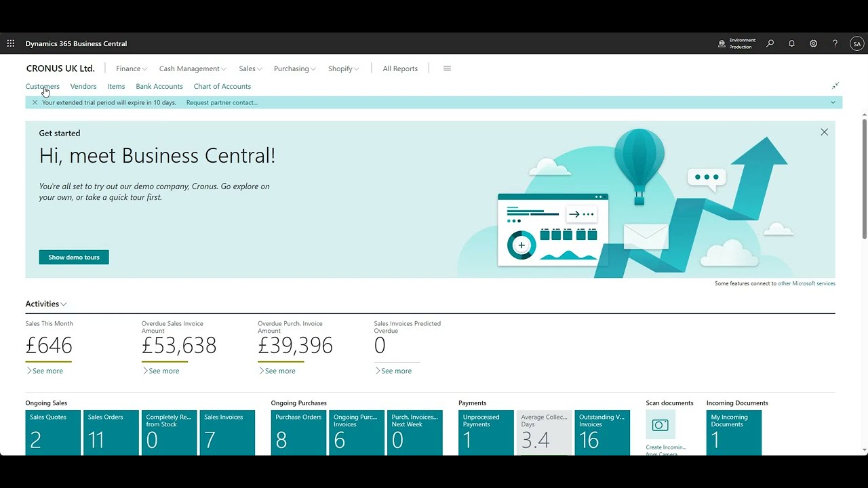Open the SA user account avatar
The height and width of the screenshot is (488, 868).
pyautogui.click(x=857, y=43)
